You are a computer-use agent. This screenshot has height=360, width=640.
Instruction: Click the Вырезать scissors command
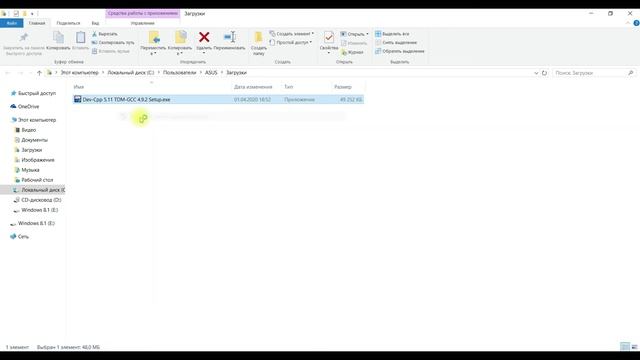pyautogui.click(x=104, y=34)
